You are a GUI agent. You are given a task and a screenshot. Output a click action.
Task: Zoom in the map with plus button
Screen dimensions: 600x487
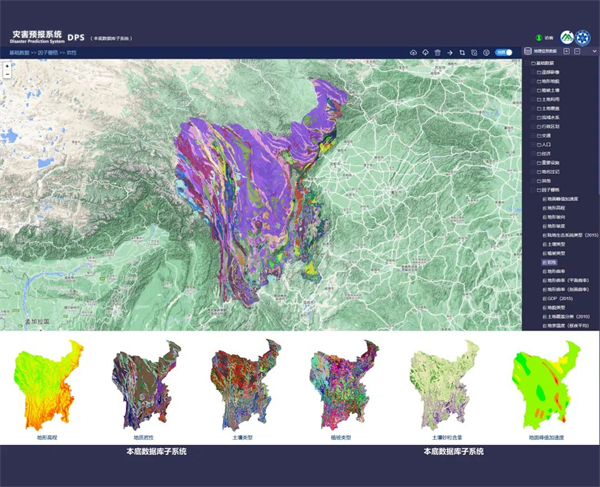pyautogui.click(x=8, y=65)
